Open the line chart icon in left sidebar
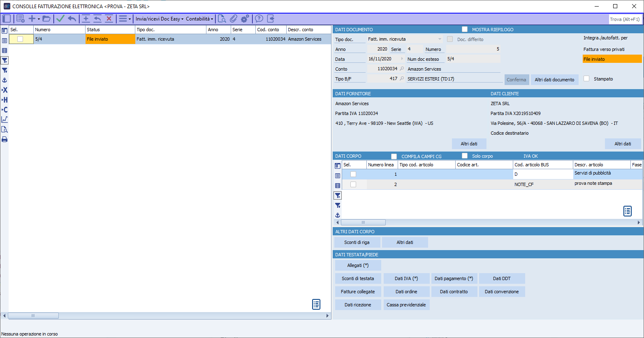The image size is (644, 338). pos(5,120)
